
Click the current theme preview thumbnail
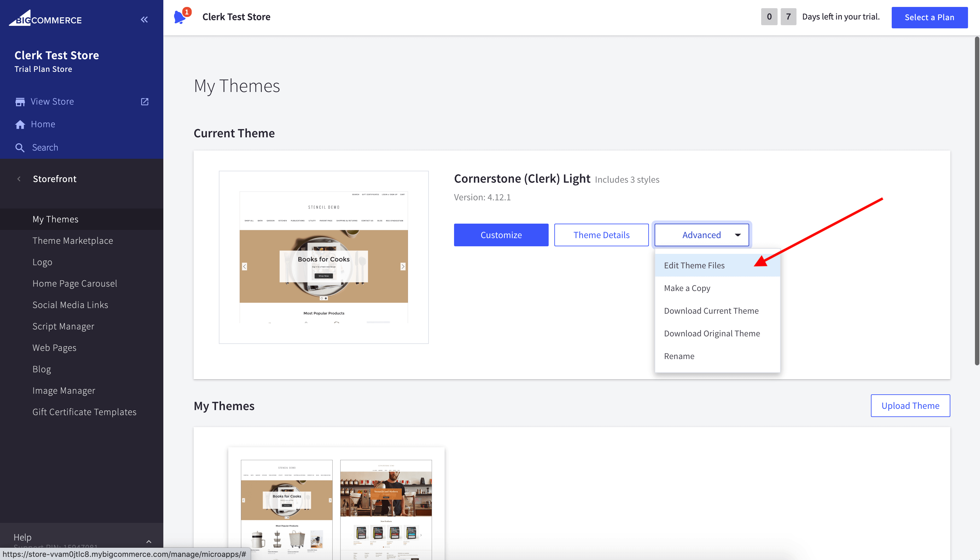[x=323, y=257]
